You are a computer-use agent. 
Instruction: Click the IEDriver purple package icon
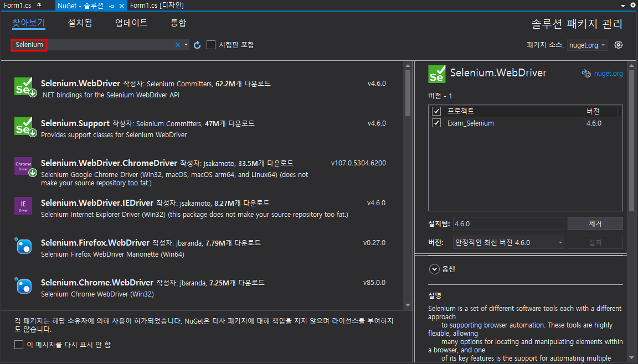click(x=23, y=206)
